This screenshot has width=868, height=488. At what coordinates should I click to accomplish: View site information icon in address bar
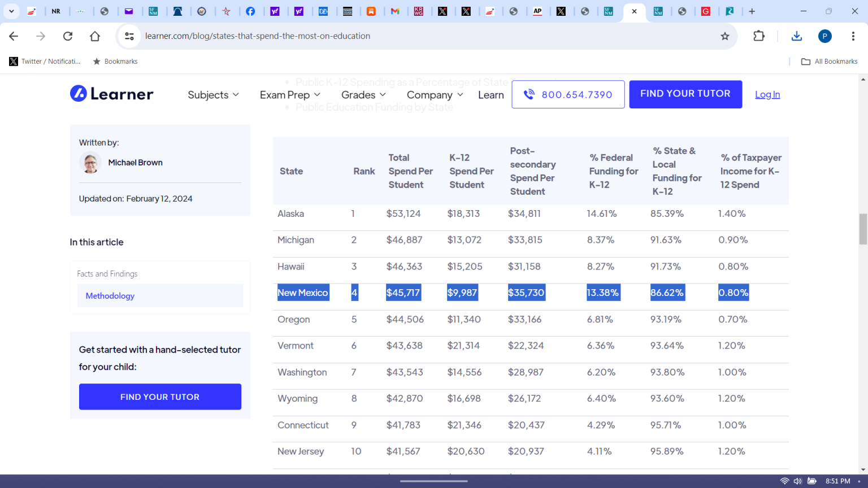(x=129, y=36)
